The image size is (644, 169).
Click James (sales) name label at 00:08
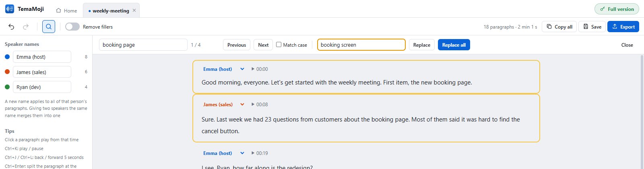click(218, 104)
